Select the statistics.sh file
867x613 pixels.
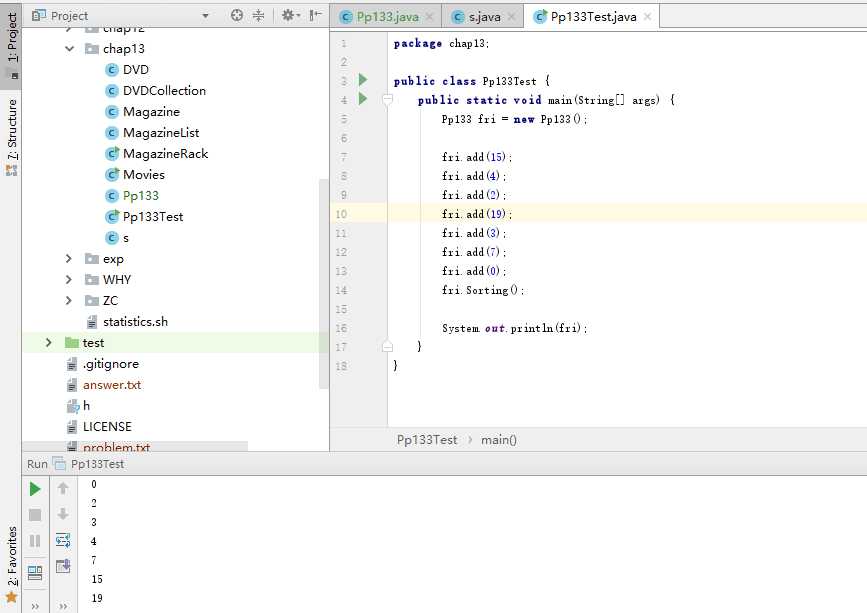135,322
